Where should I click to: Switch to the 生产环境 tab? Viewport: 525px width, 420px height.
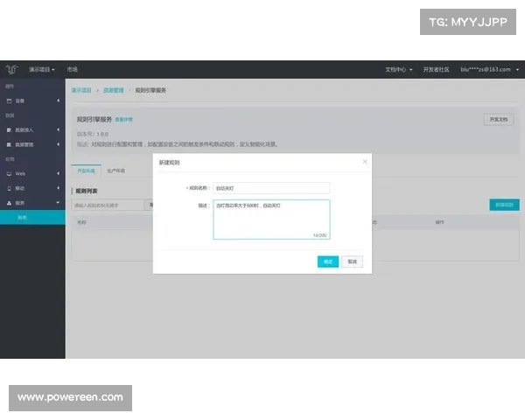[x=115, y=171]
